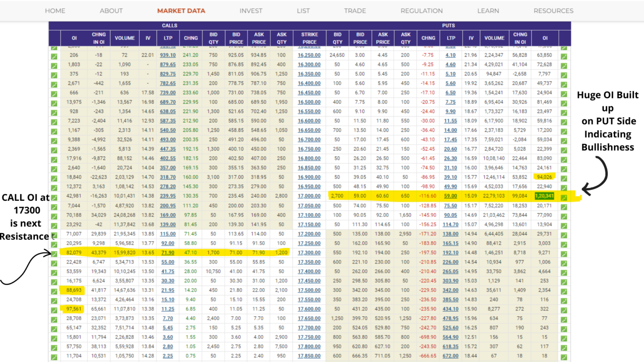This screenshot has width=644, height=362.
Task: Open the puts chart icon in the 17,600.00 row
Action: [564, 310]
